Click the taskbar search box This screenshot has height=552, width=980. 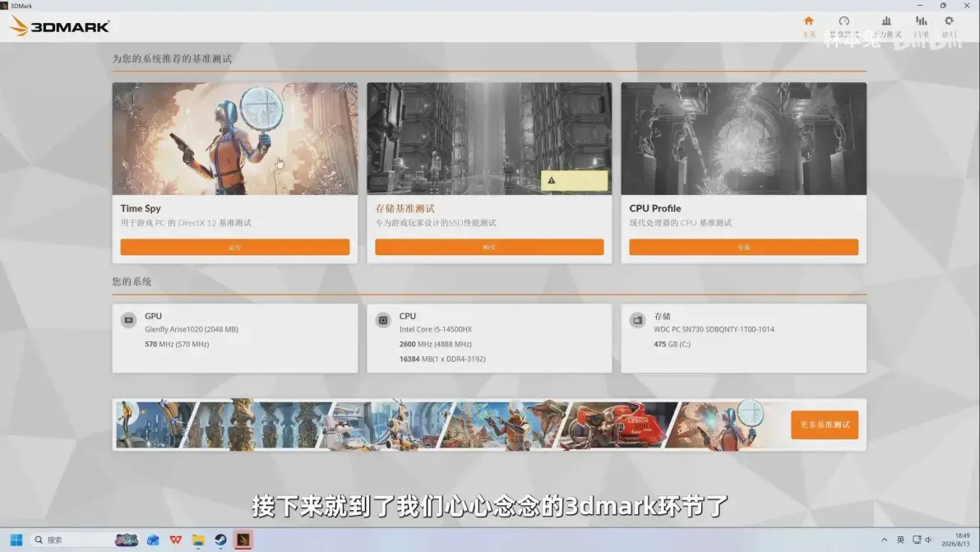coord(85,540)
